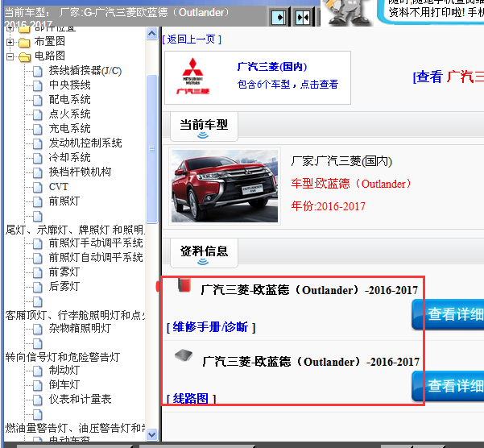The image size is (484, 448).
Task: Open 制动灯 entry
Action: 64,370
